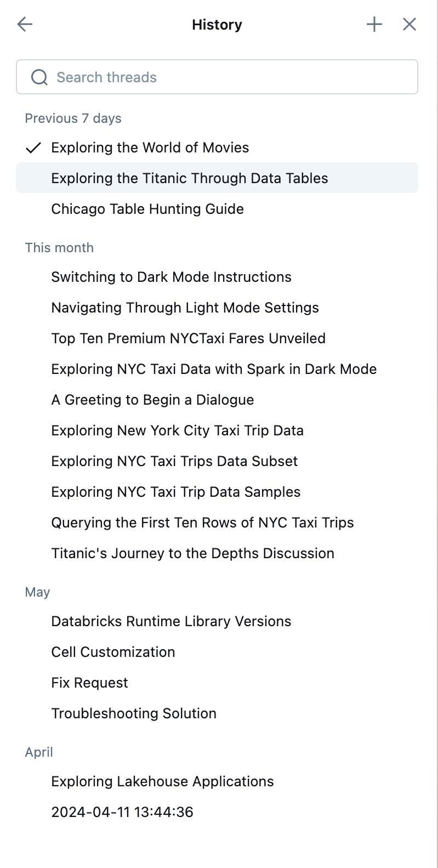Select Exploring New York City Taxi Trip Data

coord(177,430)
